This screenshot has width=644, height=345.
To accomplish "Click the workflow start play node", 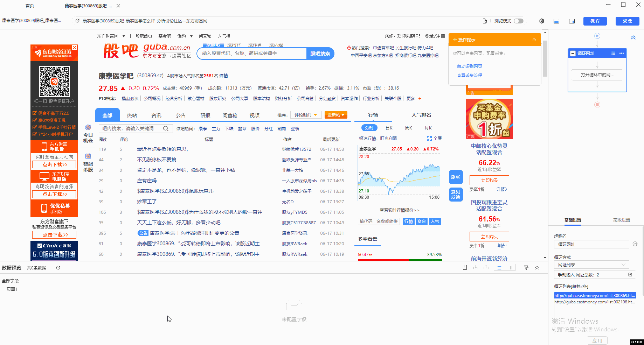I will point(597,36).
